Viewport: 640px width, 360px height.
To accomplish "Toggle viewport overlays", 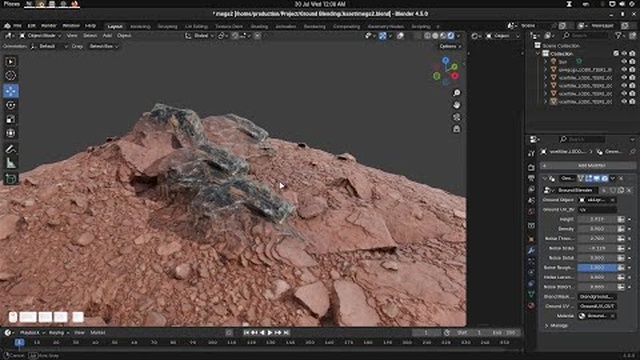I will (400, 36).
